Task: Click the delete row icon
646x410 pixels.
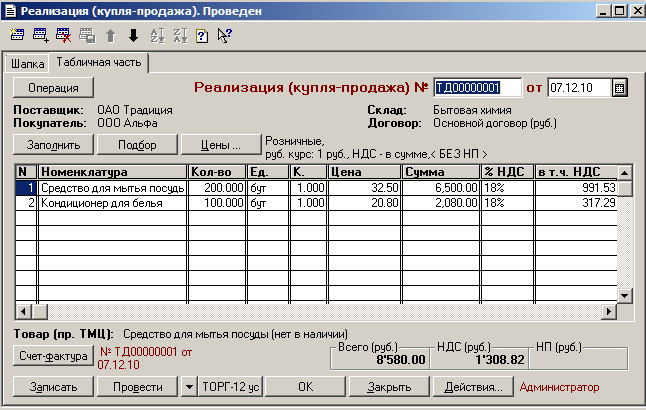Action: 63,35
